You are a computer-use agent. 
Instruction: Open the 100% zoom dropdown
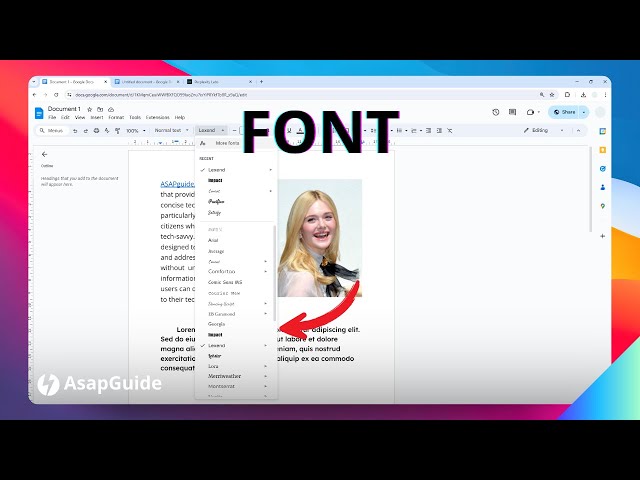pyautogui.click(x=136, y=131)
